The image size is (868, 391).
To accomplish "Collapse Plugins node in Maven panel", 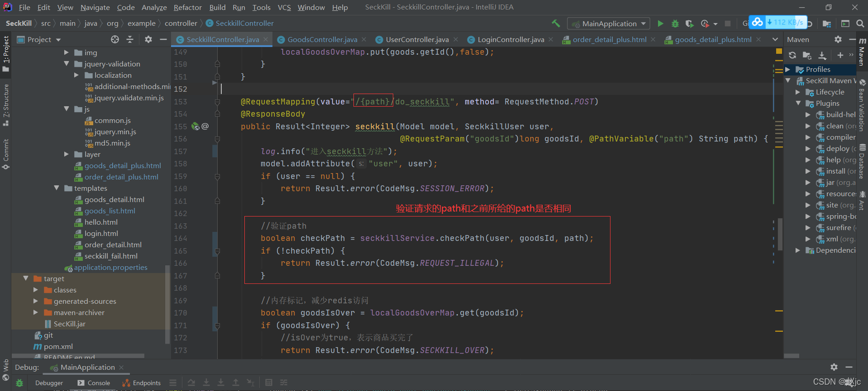I will 798,103.
